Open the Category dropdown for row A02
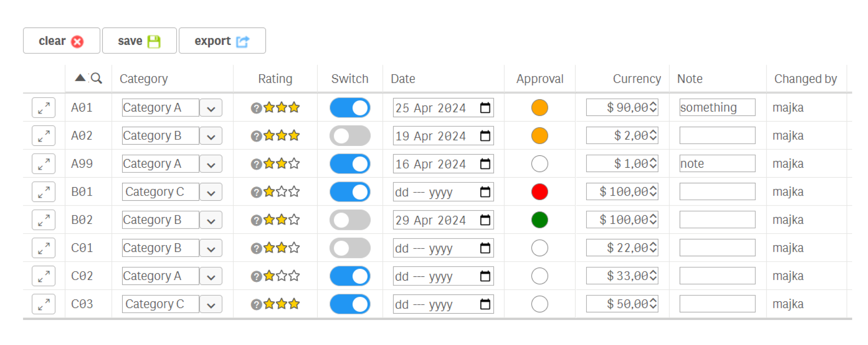The height and width of the screenshot is (345, 868). [x=211, y=136]
